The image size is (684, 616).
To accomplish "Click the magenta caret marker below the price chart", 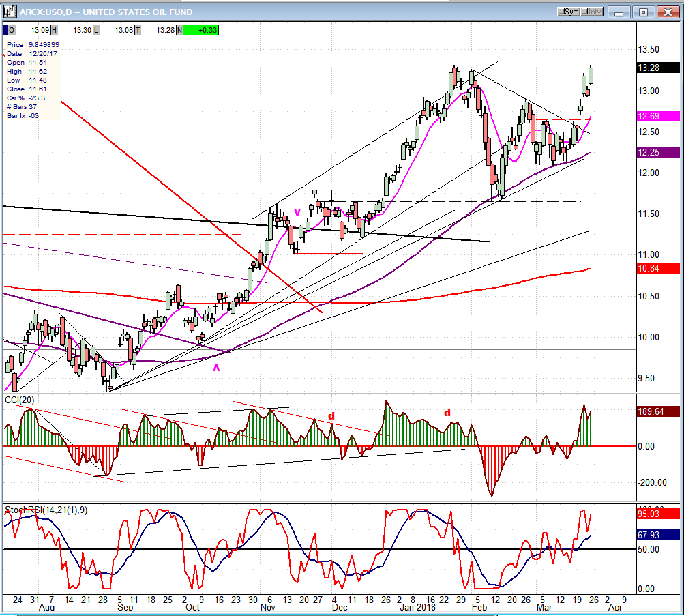I will [217, 368].
